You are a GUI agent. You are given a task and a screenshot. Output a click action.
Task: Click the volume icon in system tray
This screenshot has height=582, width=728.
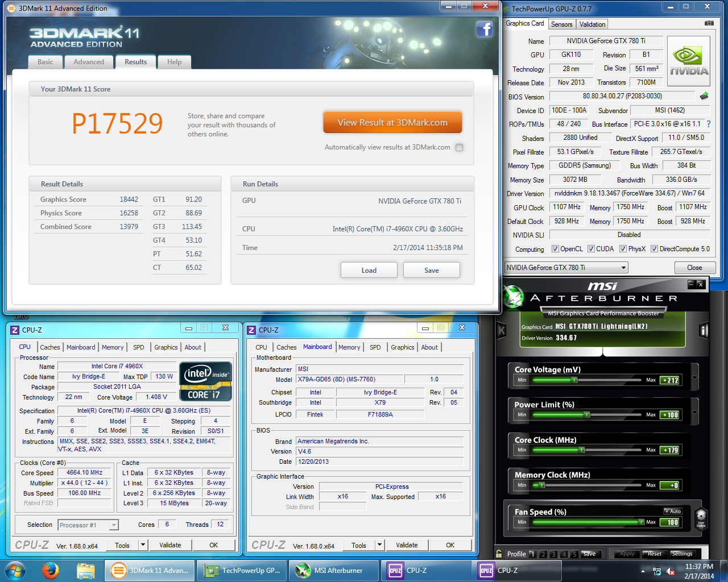[670, 571]
